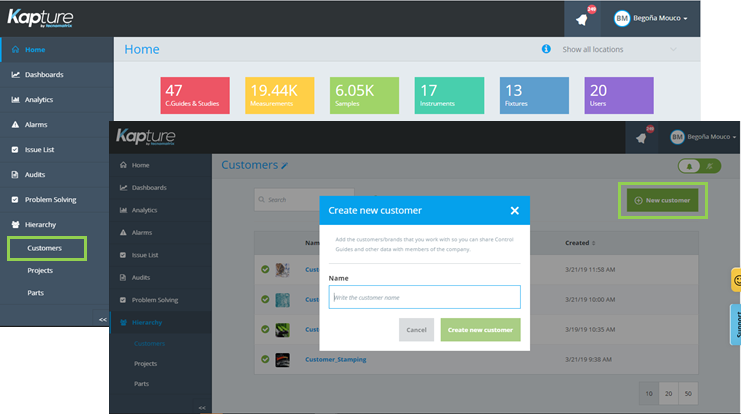Close the Create new customer dialog
This screenshot has height=414, width=741.
click(x=515, y=211)
